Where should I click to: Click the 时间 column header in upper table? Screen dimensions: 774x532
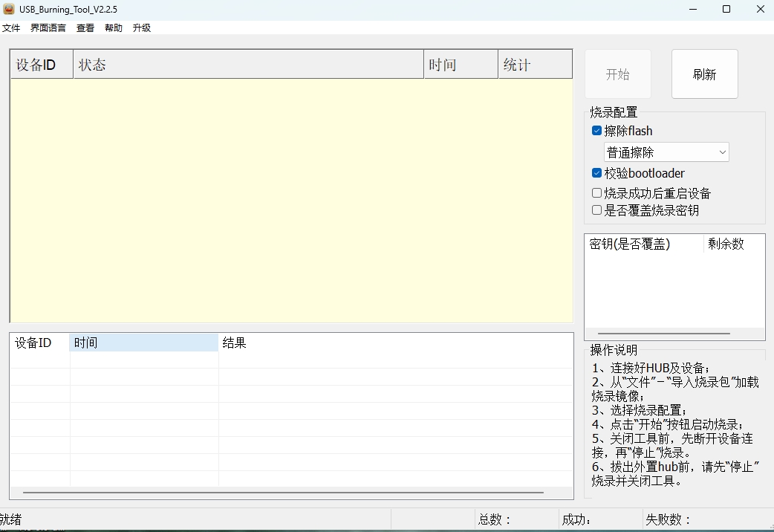click(x=461, y=65)
